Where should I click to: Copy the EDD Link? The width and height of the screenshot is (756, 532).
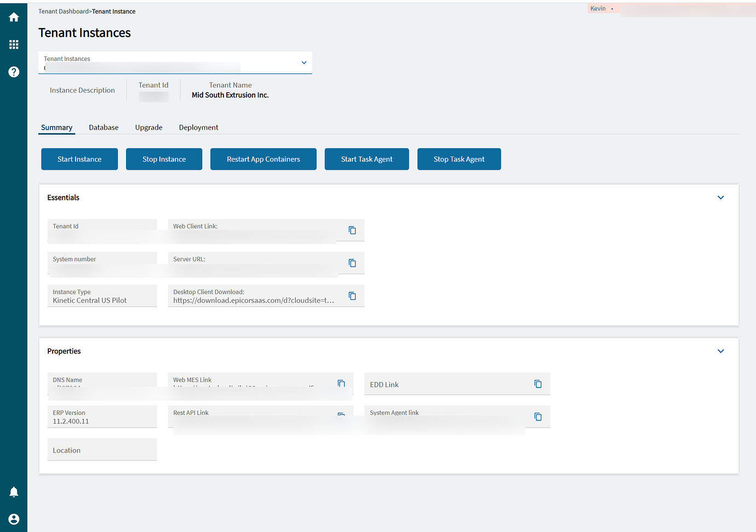(537, 384)
